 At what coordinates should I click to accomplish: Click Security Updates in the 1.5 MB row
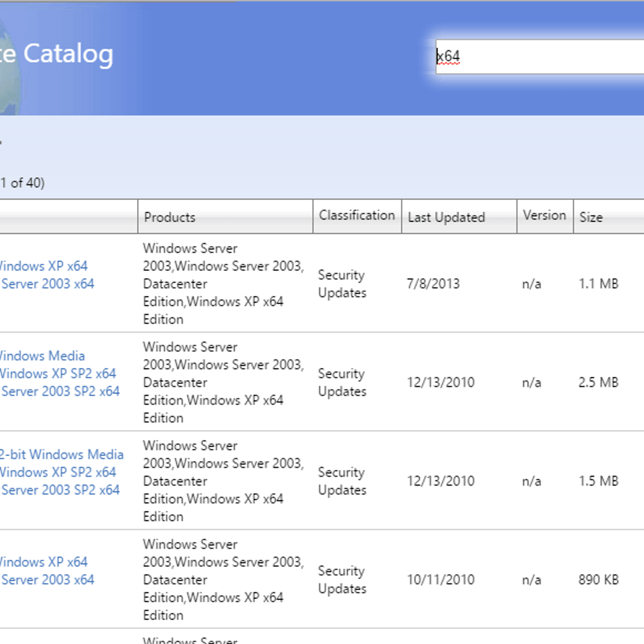(342, 481)
